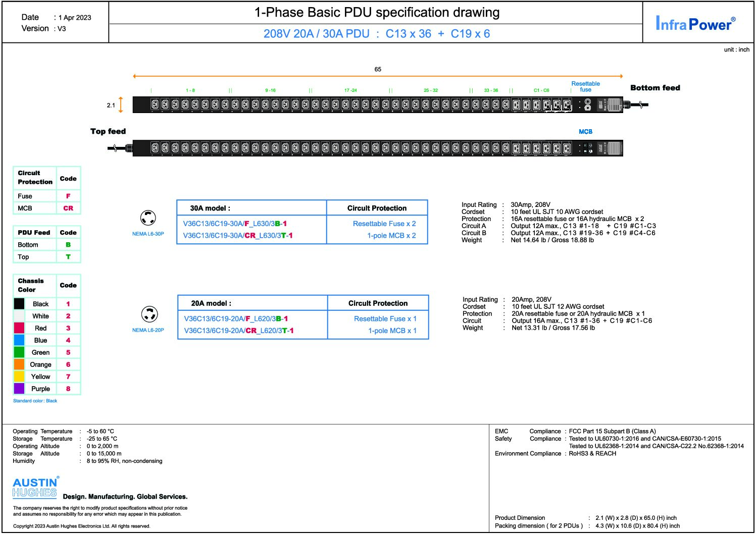Click '20Amp, 208V' input rating value
This screenshot has width=756, height=534.
[531, 299]
